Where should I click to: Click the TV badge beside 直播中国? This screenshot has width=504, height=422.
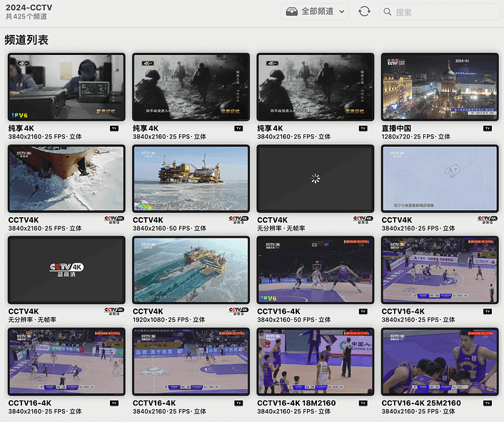pos(488,129)
